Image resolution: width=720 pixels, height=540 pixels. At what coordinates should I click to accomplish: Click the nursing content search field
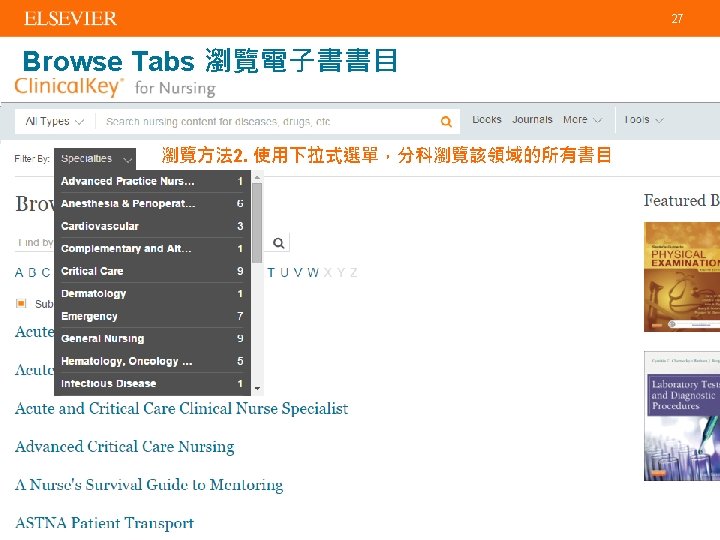(x=269, y=122)
